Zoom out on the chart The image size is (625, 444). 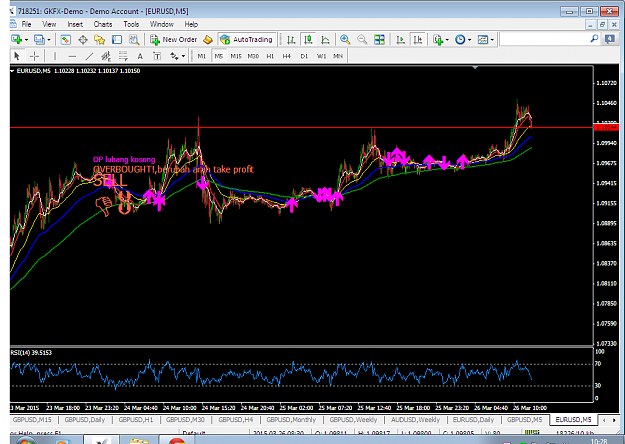coord(362,39)
